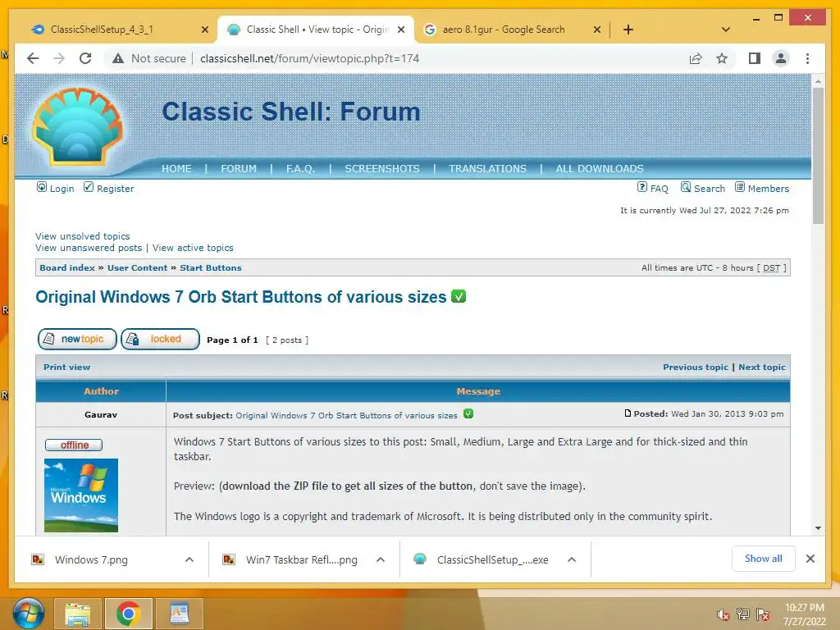Click the locked topic button
This screenshot has width=840, height=630.
pos(160,339)
